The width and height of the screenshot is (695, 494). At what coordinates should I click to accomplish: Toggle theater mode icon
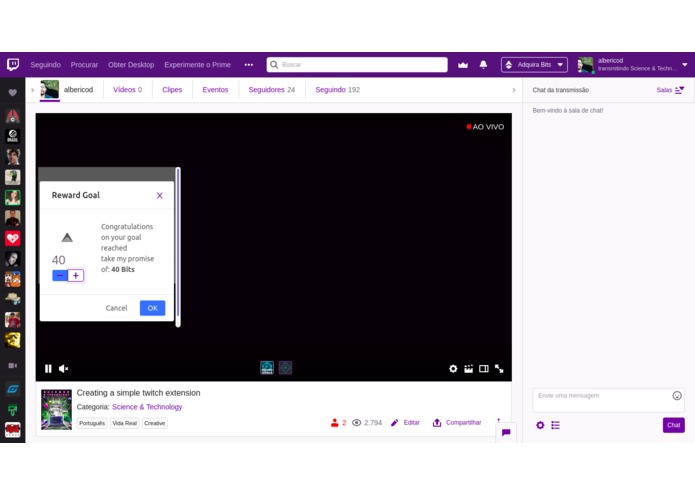pos(484,369)
